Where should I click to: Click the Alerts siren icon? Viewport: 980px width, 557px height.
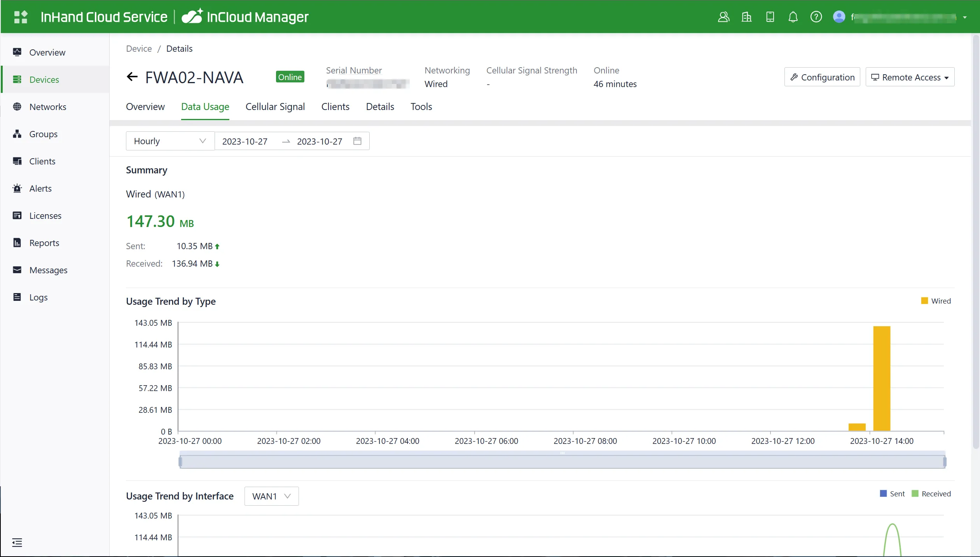click(x=17, y=188)
